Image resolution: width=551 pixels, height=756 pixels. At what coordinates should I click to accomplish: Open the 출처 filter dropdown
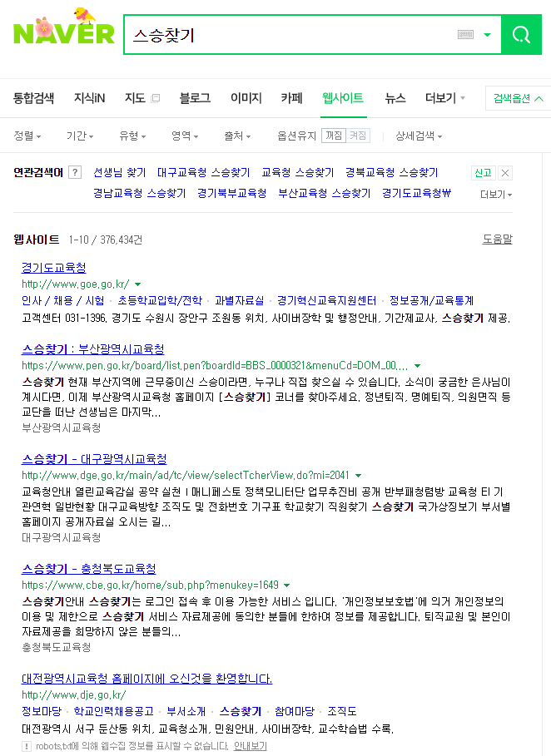pos(237,136)
